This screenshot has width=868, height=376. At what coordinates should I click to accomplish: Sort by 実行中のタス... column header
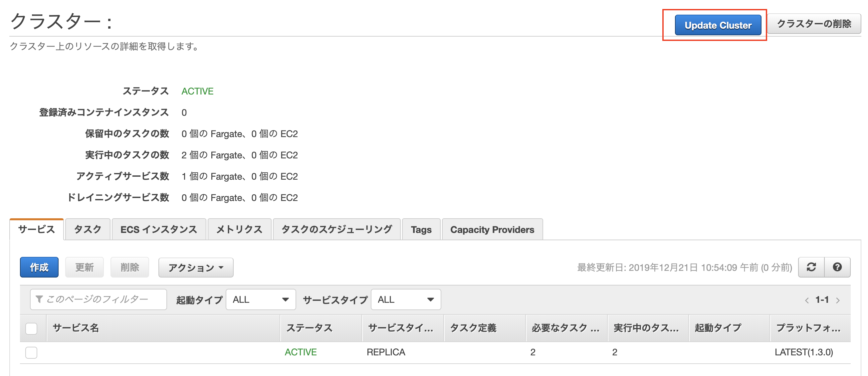[648, 328]
